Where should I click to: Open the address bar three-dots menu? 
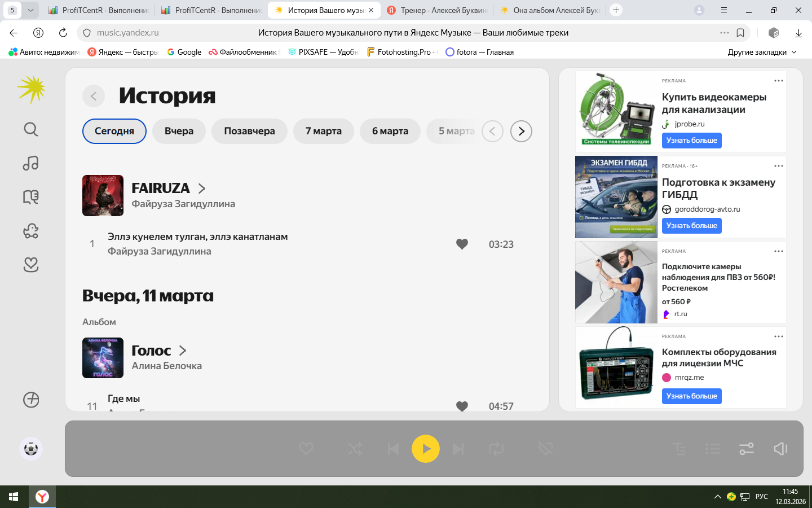725,33
